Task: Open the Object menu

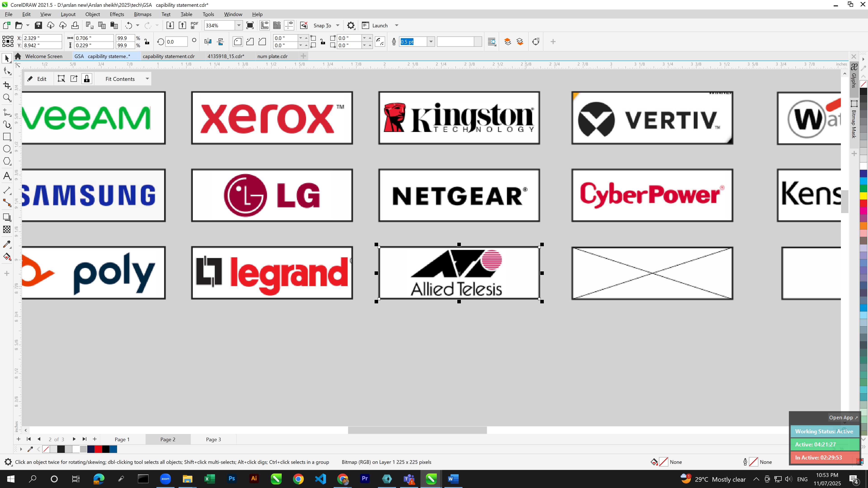Action: tap(92, 14)
